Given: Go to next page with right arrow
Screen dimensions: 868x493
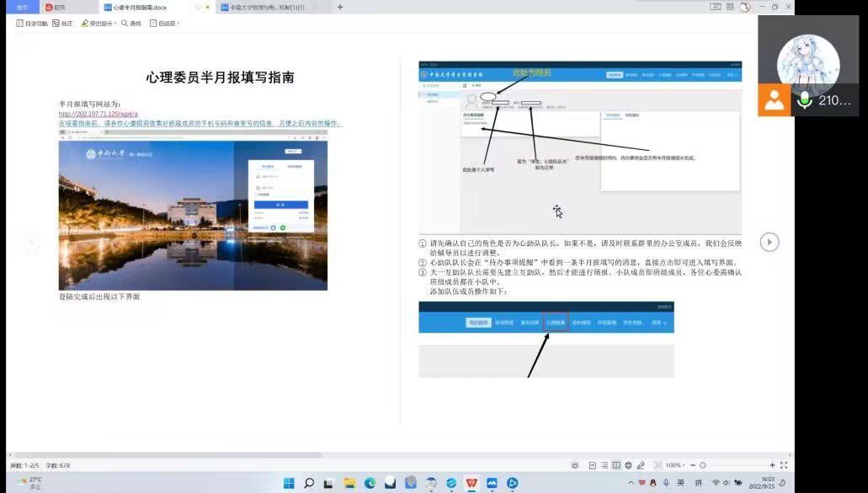Looking at the screenshot, I should pos(769,242).
